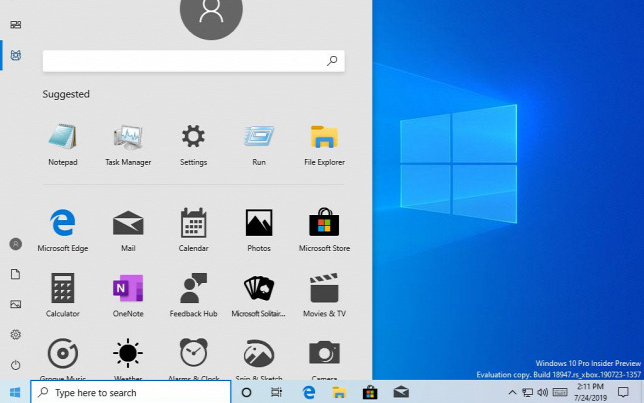Launch Microsoft Store from the app grid

click(324, 224)
